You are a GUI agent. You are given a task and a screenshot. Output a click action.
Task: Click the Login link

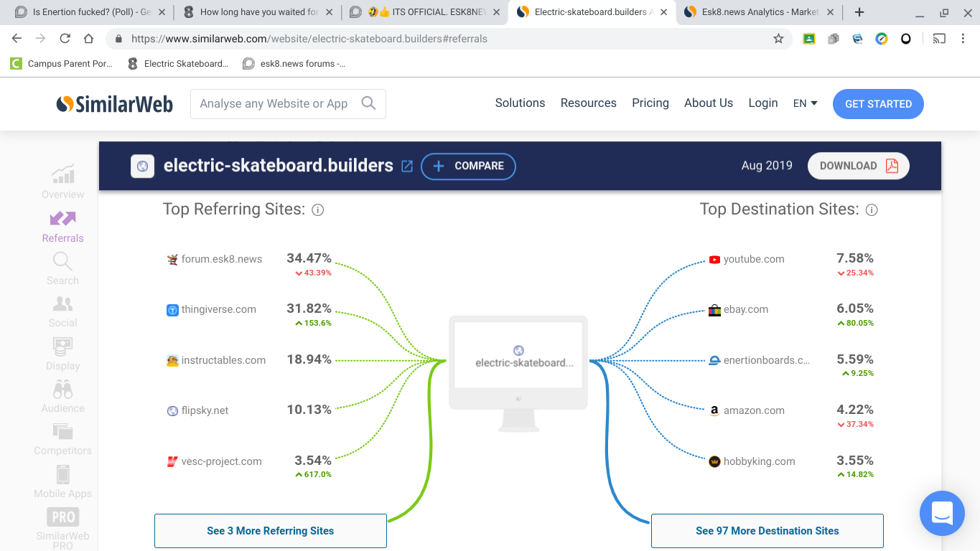(763, 103)
